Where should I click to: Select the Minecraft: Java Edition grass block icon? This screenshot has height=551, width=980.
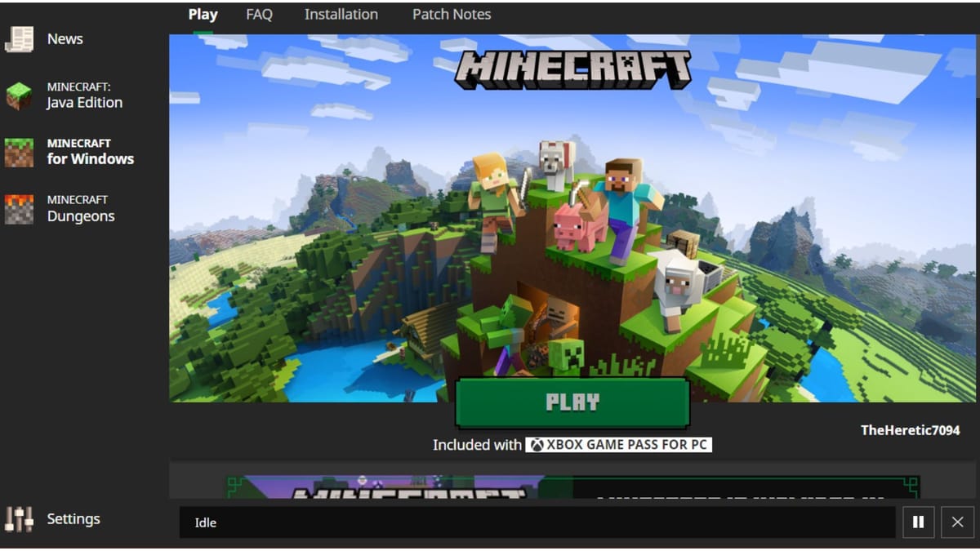point(17,93)
